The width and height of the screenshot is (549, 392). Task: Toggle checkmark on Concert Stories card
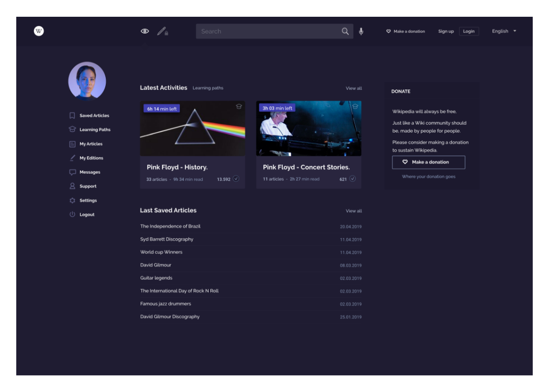(353, 179)
